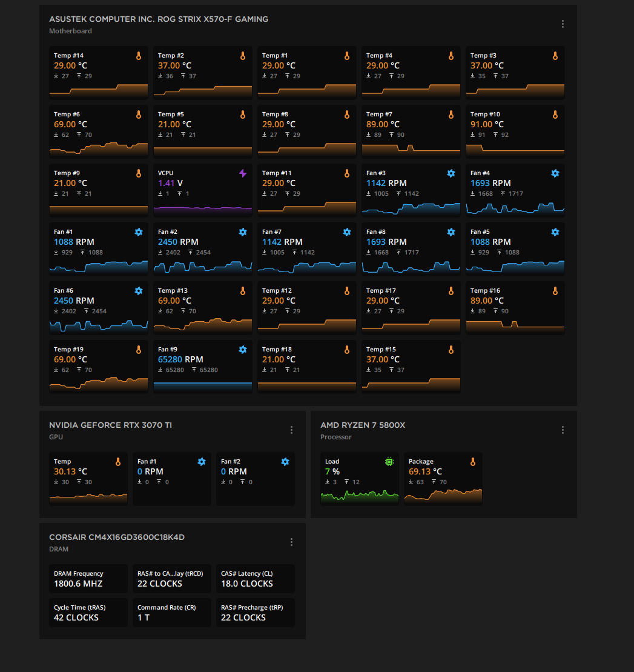The height and width of the screenshot is (672, 634).
Task: Click the fan icon on Fan #7 card
Action: (346, 232)
